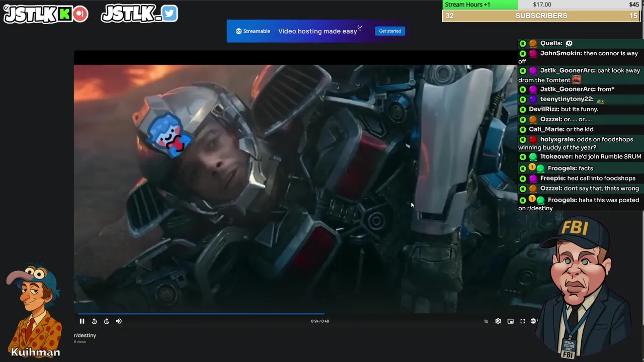Viewport: 644px width, 362px height.
Task: Click the $45 goal target
Action: point(634,5)
